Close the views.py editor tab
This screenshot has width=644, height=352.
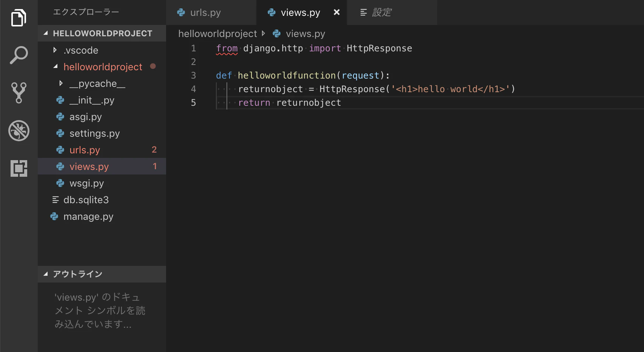pyautogui.click(x=337, y=12)
